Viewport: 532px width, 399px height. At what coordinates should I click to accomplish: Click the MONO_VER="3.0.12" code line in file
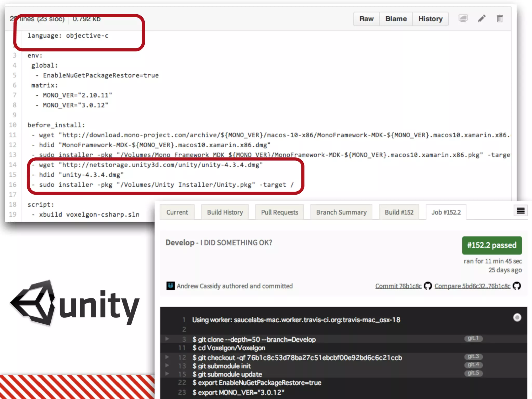click(x=72, y=105)
